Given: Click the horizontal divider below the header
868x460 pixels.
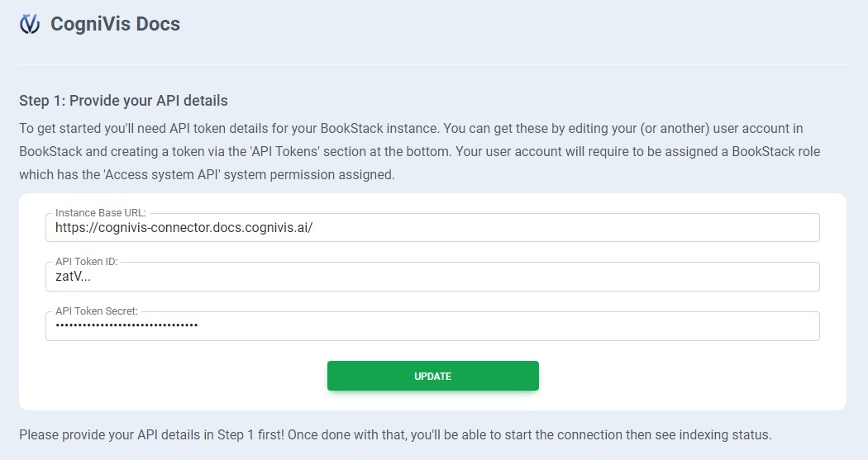Looking at the screenshot, I should [x=432, y=64].
